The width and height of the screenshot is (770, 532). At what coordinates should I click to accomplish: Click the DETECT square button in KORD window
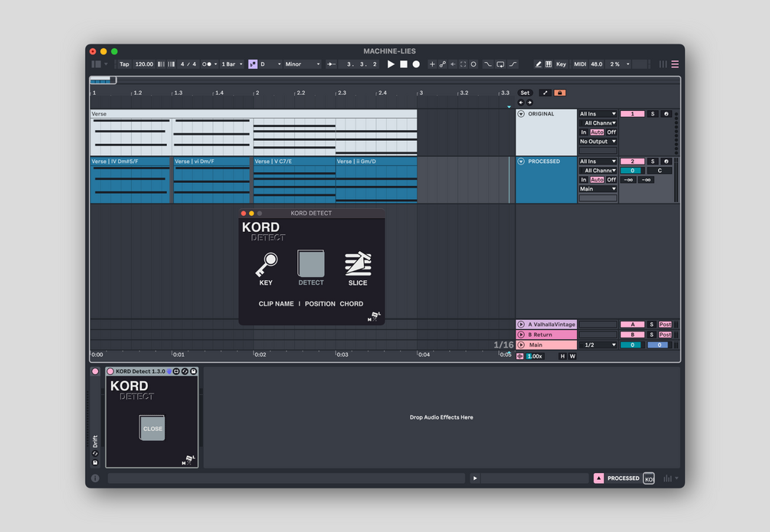tap(311, 263)
